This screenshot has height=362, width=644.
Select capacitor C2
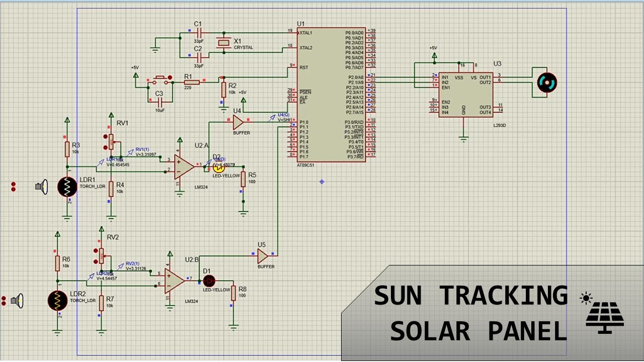tap(199, 57)
